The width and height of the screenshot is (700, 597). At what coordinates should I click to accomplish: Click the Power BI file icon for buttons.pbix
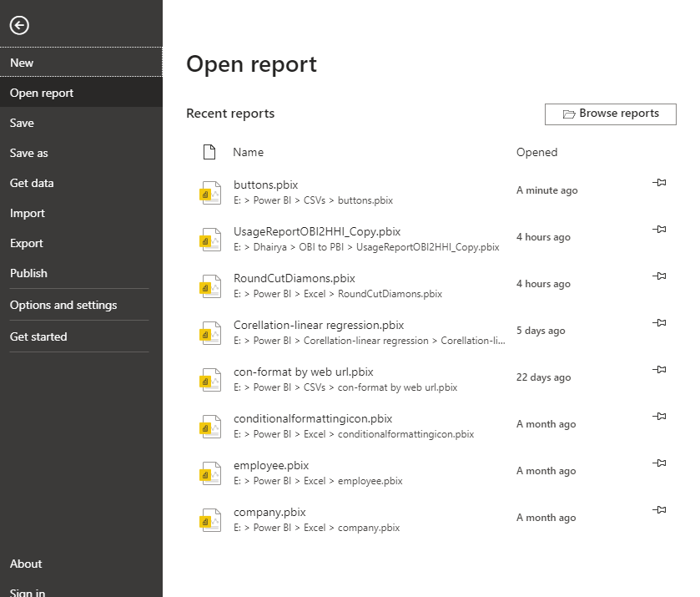tap(210, 192)
